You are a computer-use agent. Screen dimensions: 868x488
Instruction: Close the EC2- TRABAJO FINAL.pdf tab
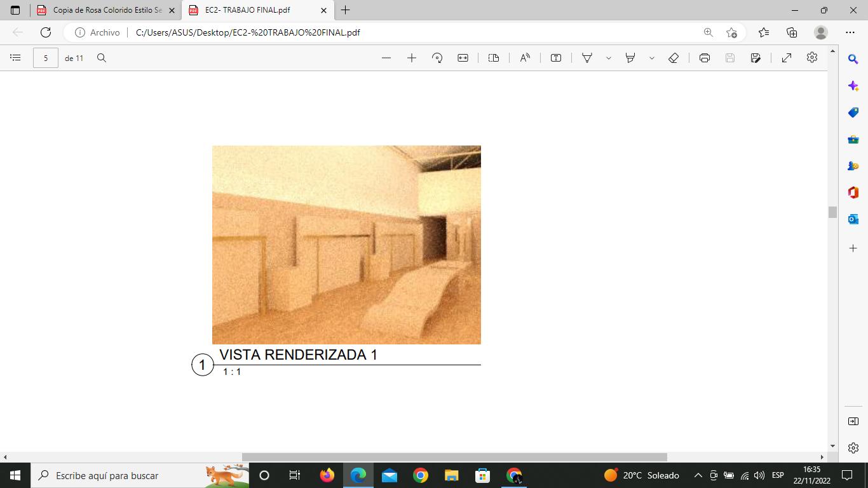tap(323, 10)
